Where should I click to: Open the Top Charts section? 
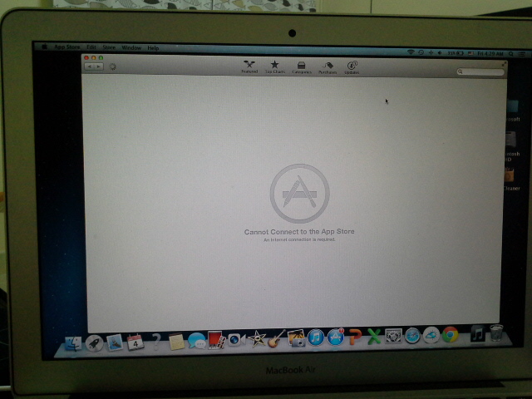tap(275, 66)
